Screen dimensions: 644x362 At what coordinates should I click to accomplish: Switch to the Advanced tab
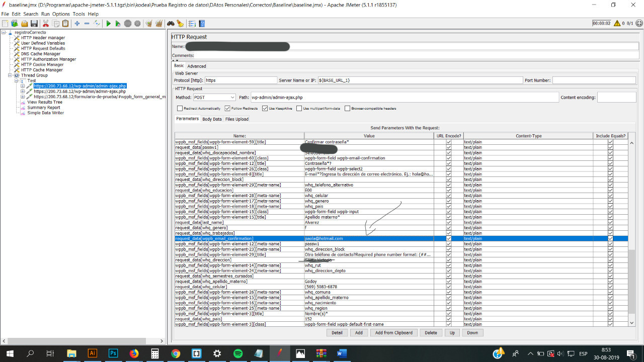pyautogui.click(x=197, y=66)
